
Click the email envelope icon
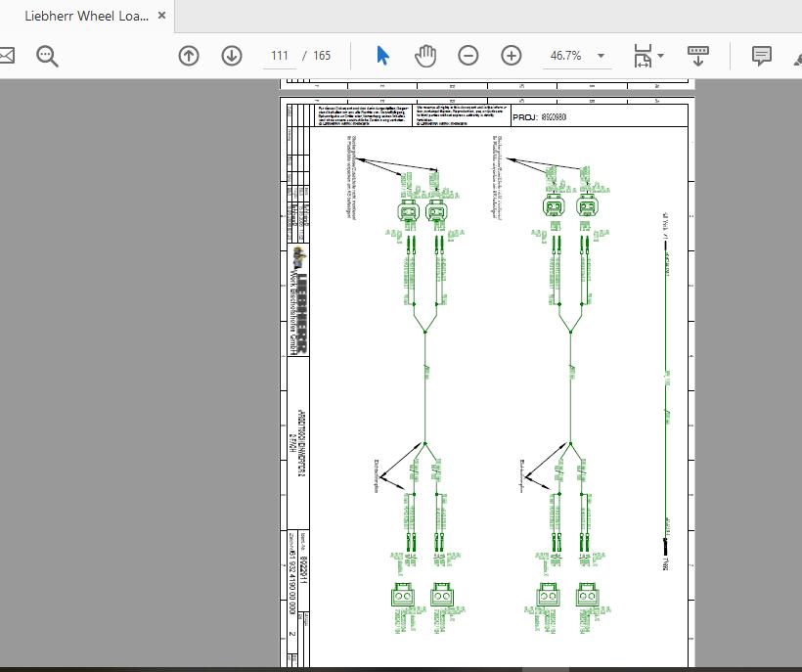point(6,56)
